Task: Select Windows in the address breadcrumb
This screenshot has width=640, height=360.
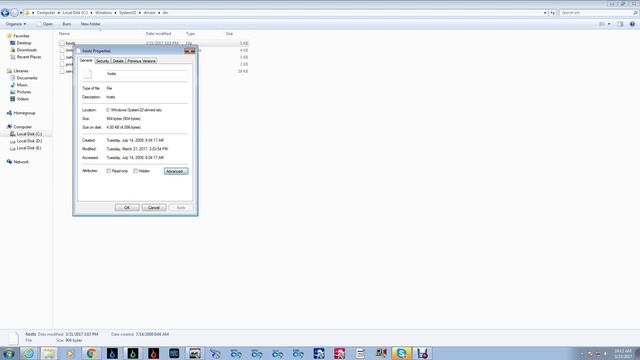Action: 103,13
